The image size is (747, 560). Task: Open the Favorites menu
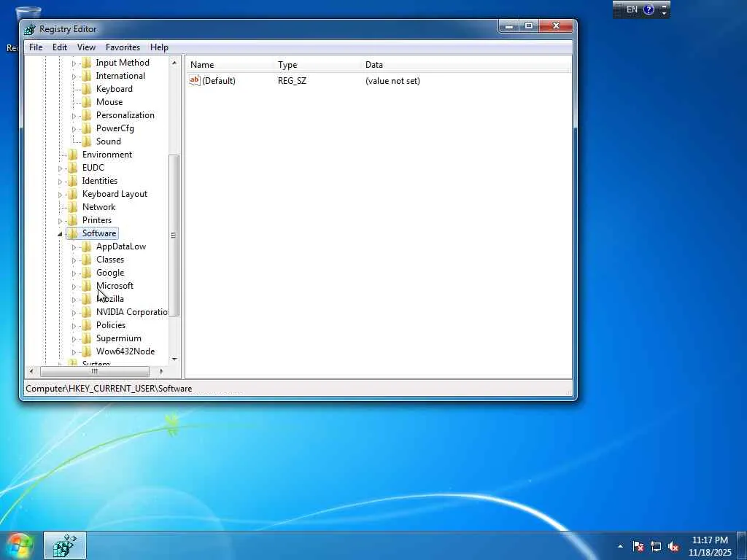point(123,47)
